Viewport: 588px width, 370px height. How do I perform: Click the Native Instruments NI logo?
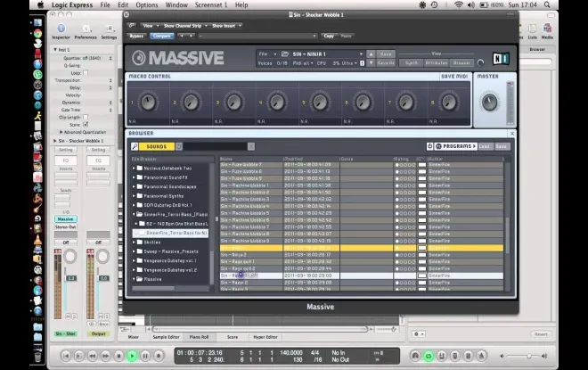coord(501,59)
